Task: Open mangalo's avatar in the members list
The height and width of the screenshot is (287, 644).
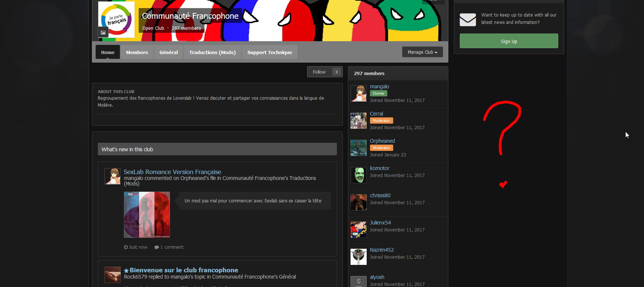Action: tap(359, 93)
